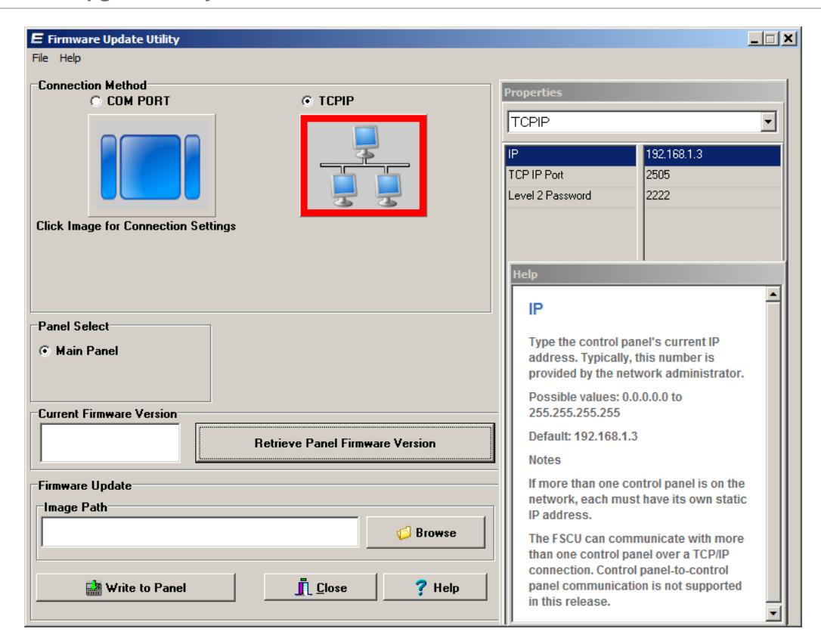Maximize the Firmware Update Utility window
The height and width of the screenshot is (644, 821).
point(771,39)
